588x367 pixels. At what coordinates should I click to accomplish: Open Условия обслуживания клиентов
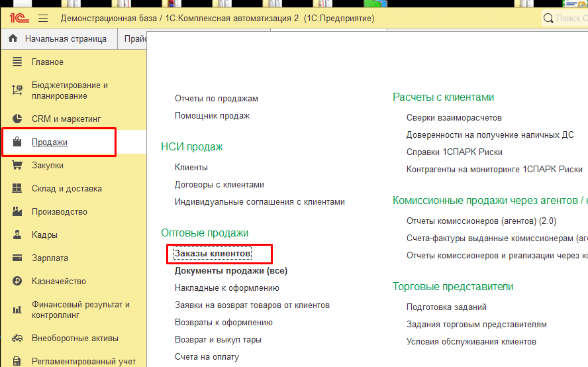(471, 342)
